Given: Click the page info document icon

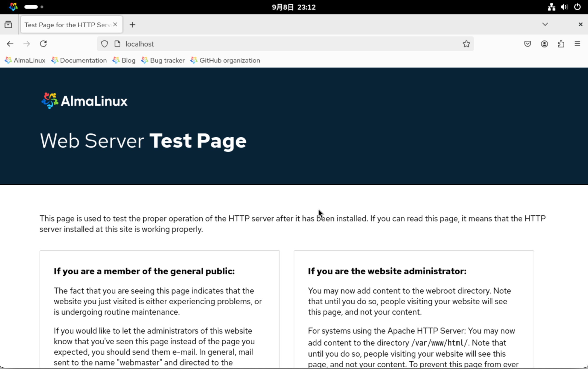Looking at the screenshot, I should pos(117,44).
